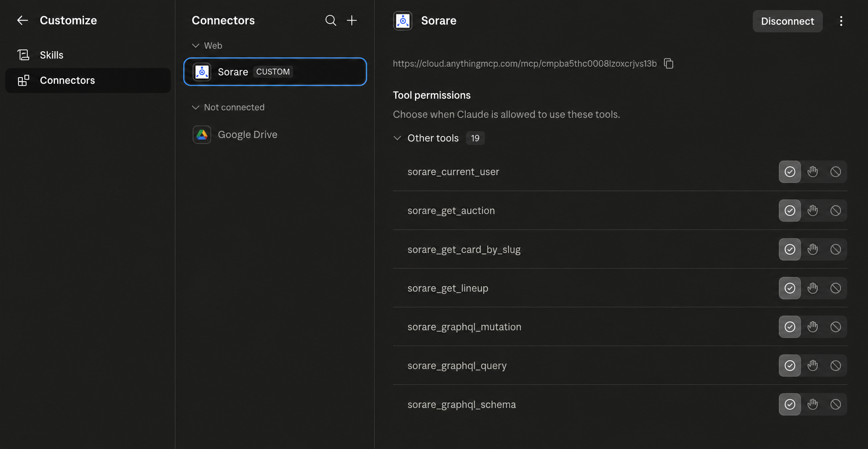Screen dimensions: 868x449
Task: Set sorare_get_auction to needs approval
Action: pos(813,211)
